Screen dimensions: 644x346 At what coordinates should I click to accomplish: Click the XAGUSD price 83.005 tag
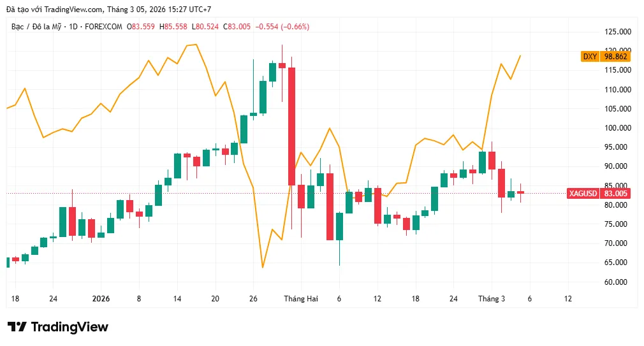615,193
